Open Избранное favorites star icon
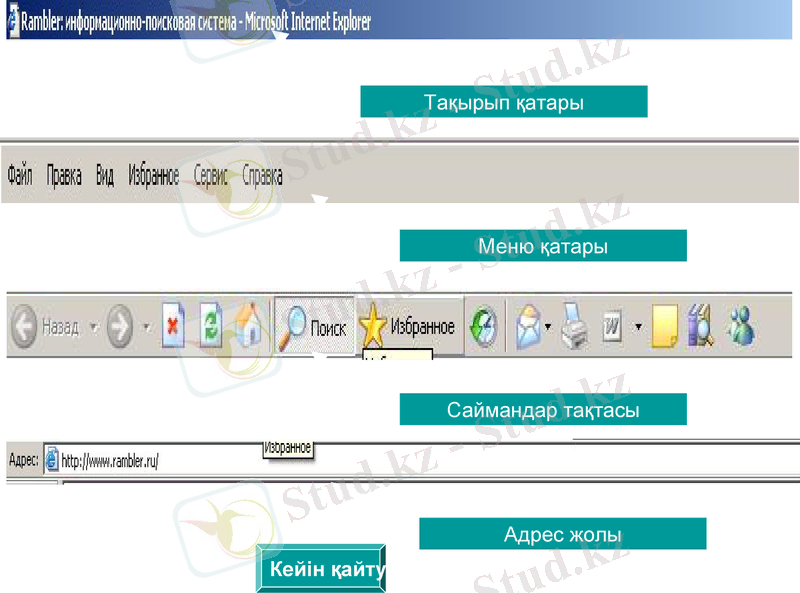This screenshot has width=800, height=593. pos(371,326)
